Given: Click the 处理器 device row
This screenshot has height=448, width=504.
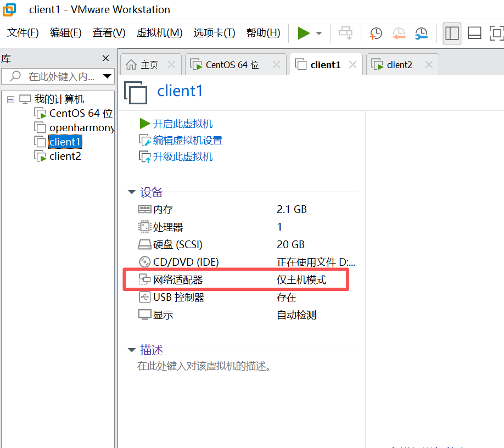Looking at the screenshot, I should coord(248,227).
